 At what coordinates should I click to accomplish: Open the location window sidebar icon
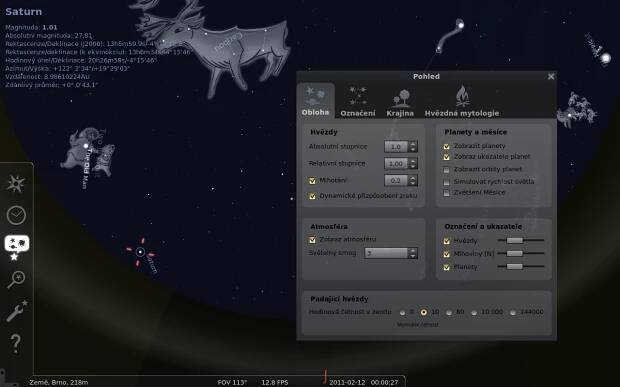coord(16,184)
